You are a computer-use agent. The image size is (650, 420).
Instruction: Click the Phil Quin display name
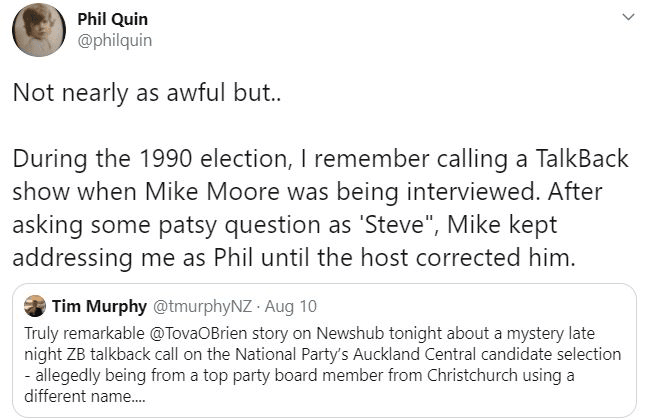pos(109,18)
